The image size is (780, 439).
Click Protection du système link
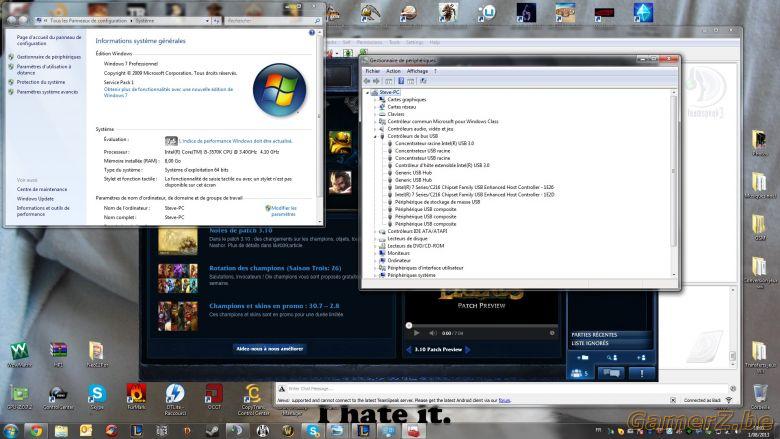pos(41,82)
